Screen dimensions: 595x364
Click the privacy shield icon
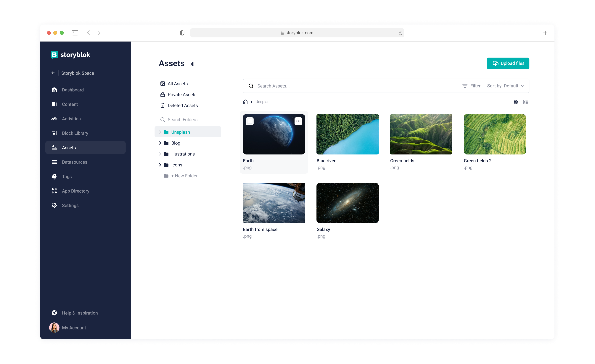point(182,33)
